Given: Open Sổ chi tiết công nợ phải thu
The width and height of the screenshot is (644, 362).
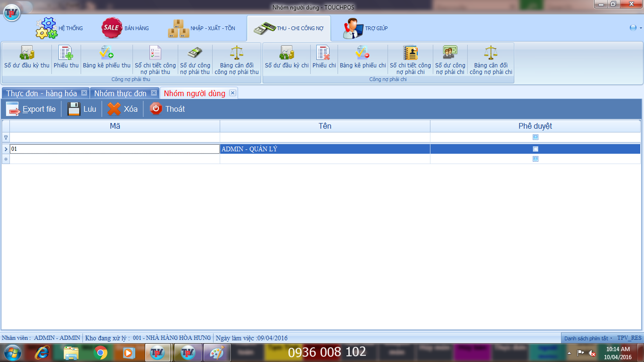Looking at the screenshot, I should coord(155,59).
